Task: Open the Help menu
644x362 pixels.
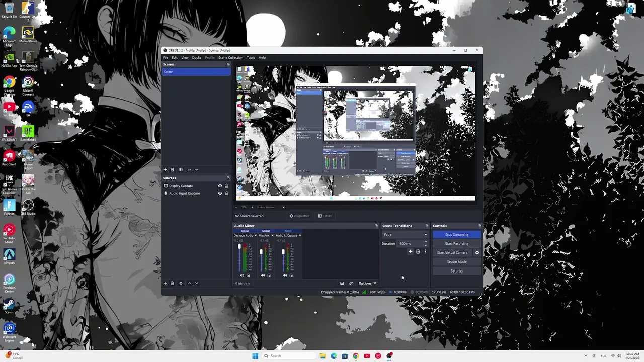Action: click(x=262, y=57)
